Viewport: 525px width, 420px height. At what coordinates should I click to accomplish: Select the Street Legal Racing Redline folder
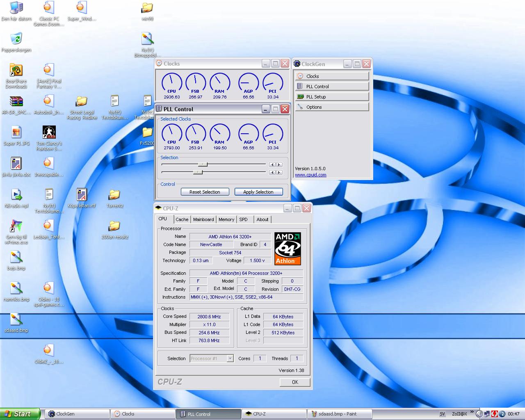tap(82, 107)
